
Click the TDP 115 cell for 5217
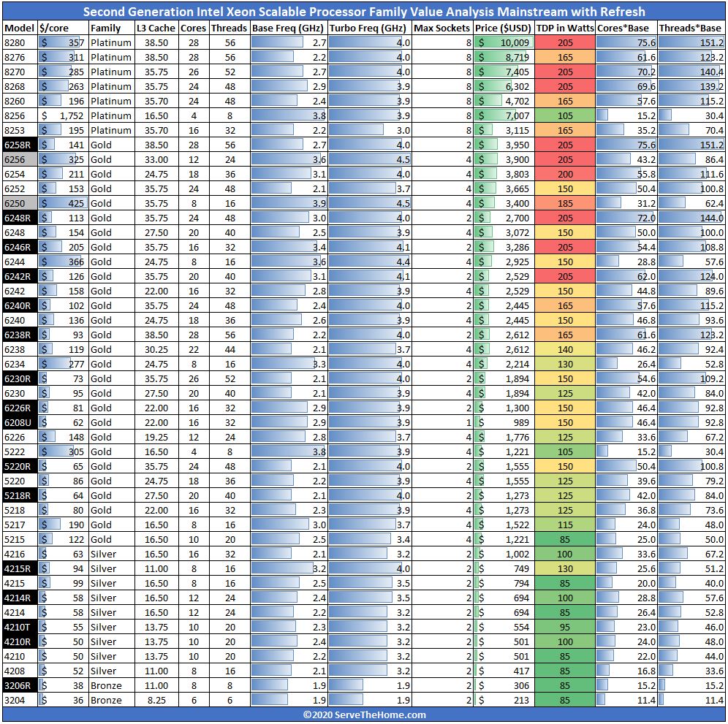point(565,525)
